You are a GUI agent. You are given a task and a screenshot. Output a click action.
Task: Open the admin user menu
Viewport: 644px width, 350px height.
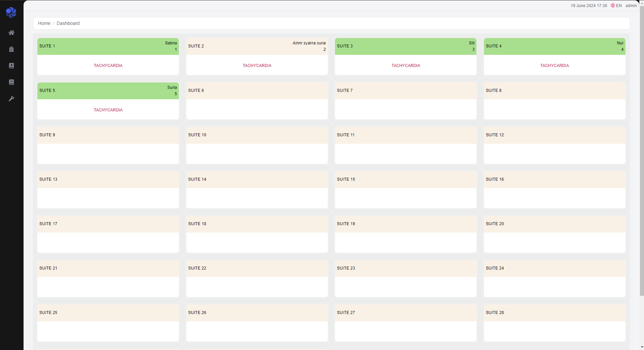pyautogui.click(x=631, y=6)
